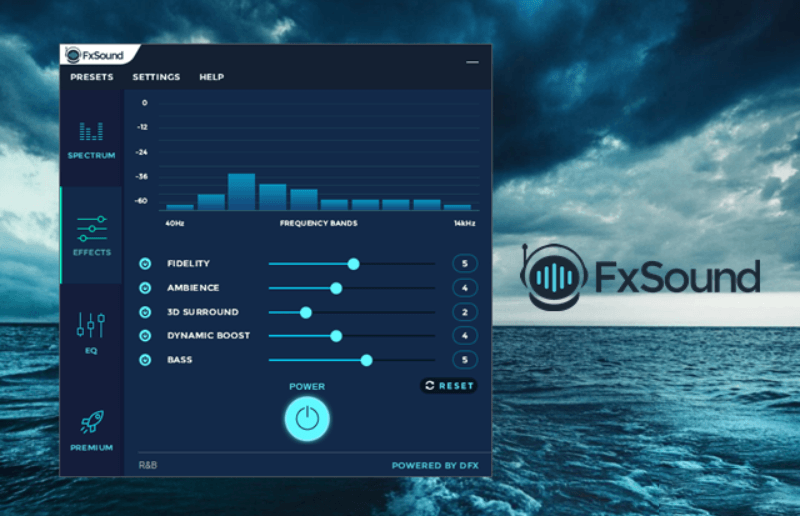Screen dimensions: 800x516
Task: Toggle the Bass effect on/off
Action: click(145, 360)
